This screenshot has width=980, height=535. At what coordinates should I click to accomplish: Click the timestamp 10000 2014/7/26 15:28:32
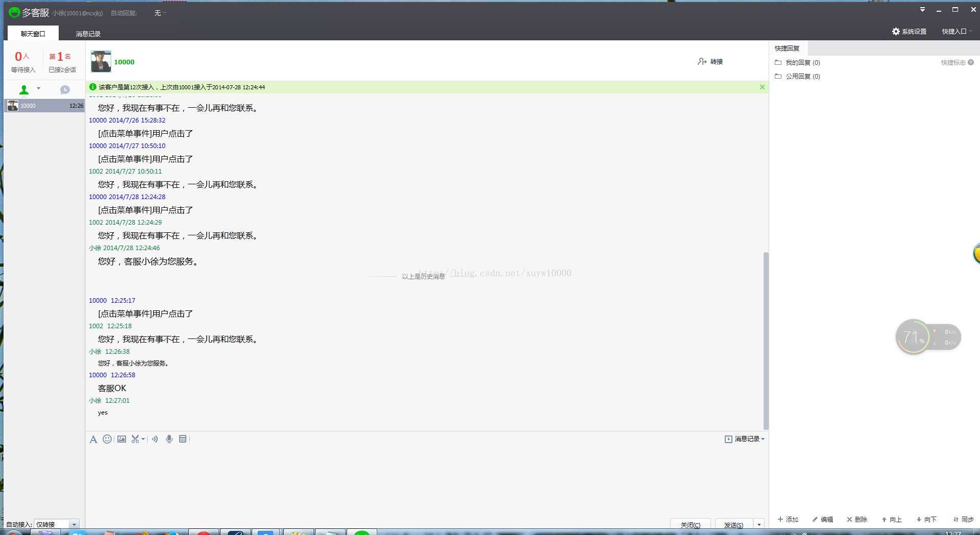[127, 120]
